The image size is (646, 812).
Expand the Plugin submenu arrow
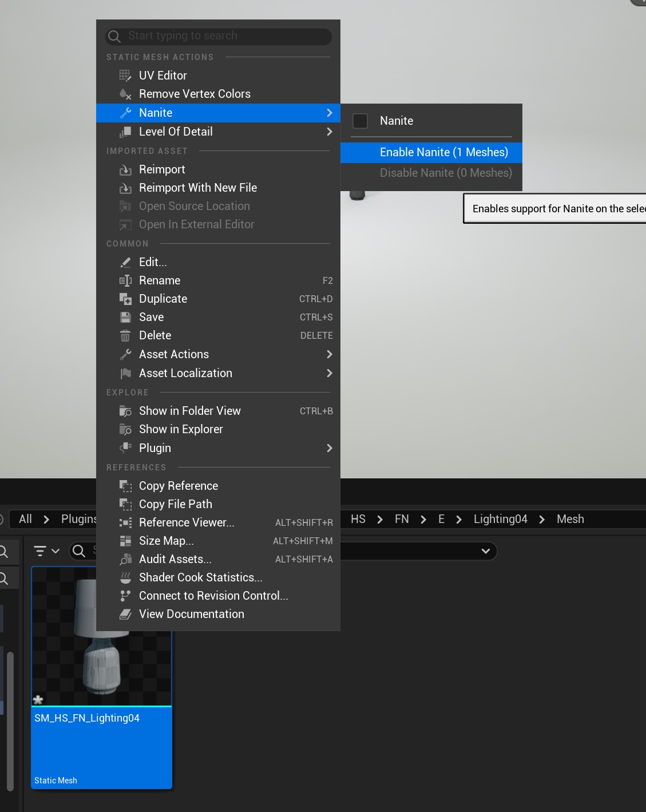click(x=329, y=448)
